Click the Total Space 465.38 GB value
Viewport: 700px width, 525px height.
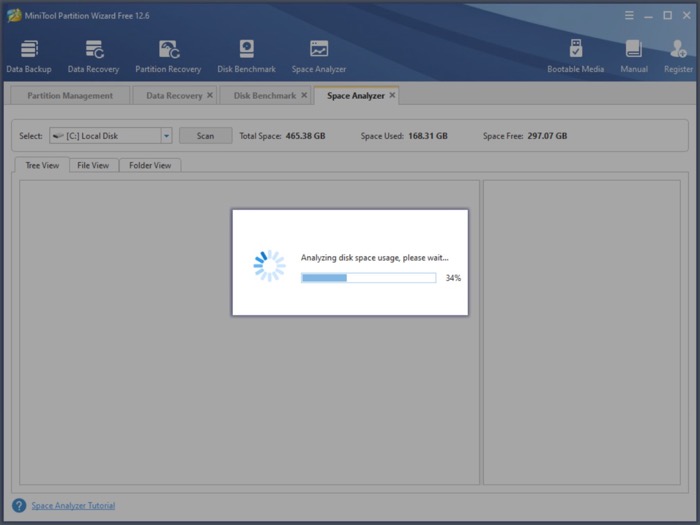pos(305,136)
